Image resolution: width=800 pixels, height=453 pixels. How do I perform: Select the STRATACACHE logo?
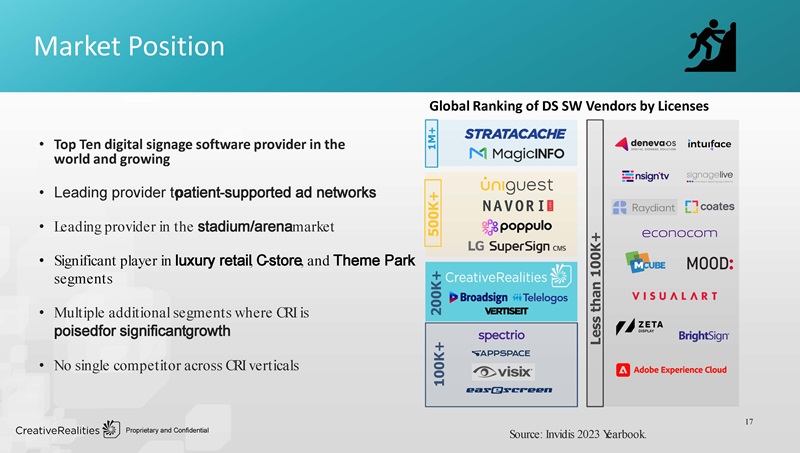tap(515, 134)
